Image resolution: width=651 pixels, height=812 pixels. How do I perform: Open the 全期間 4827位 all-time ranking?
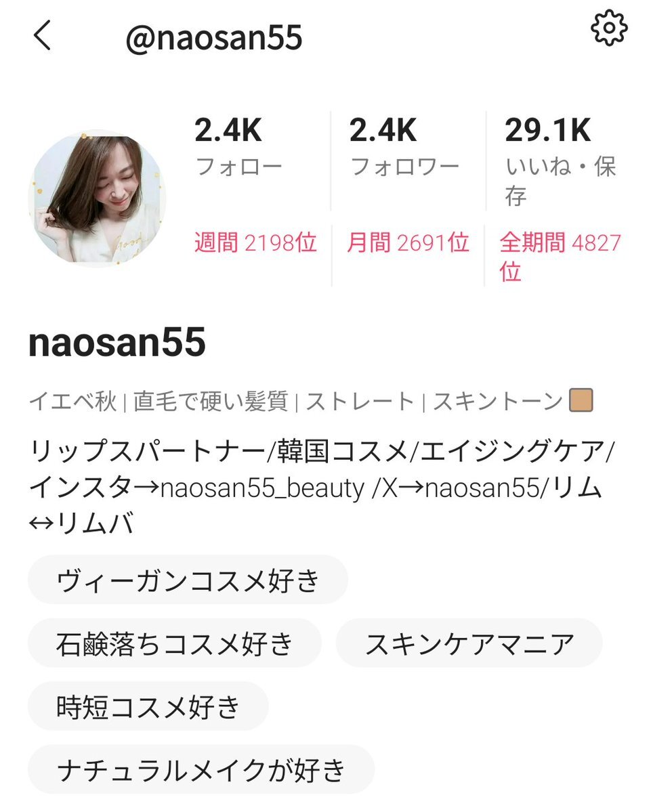(560, 257)
